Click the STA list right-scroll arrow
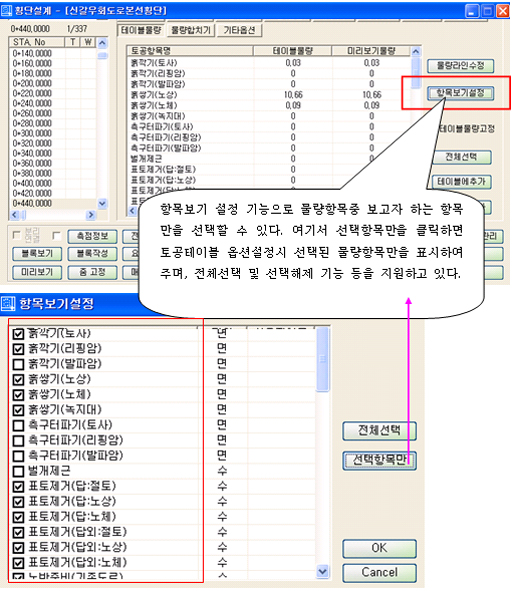 click(91, 215)
